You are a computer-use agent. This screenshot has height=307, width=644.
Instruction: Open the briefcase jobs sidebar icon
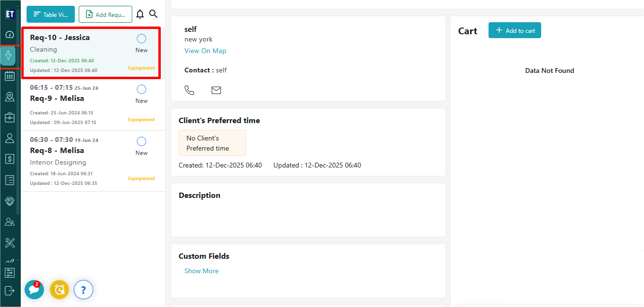pyautogui.click(x=9, y=118)
